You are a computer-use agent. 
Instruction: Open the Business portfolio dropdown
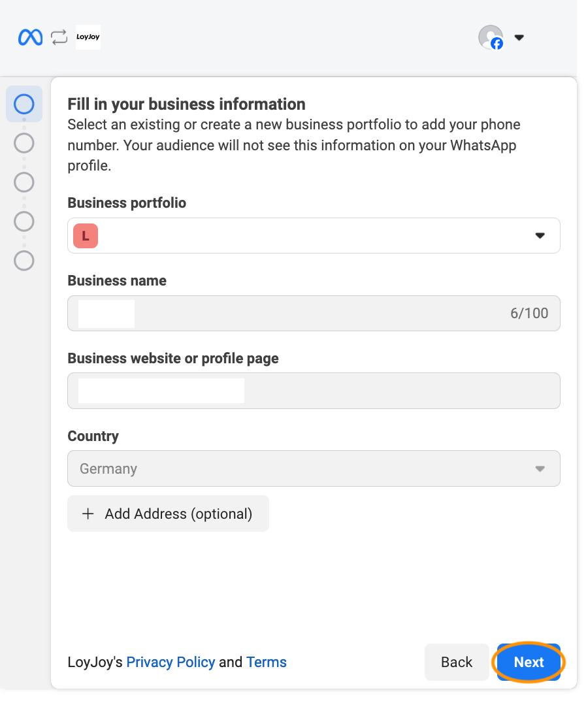tap(540, 235)
